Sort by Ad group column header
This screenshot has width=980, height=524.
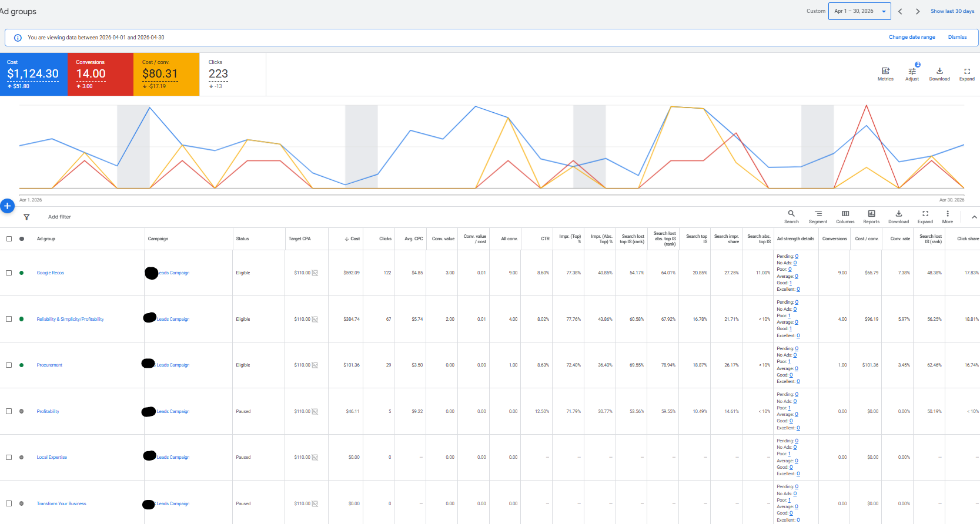46,239
